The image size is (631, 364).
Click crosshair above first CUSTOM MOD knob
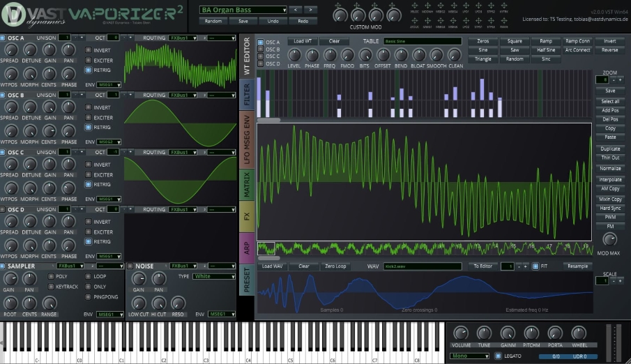tap(338, 6)
